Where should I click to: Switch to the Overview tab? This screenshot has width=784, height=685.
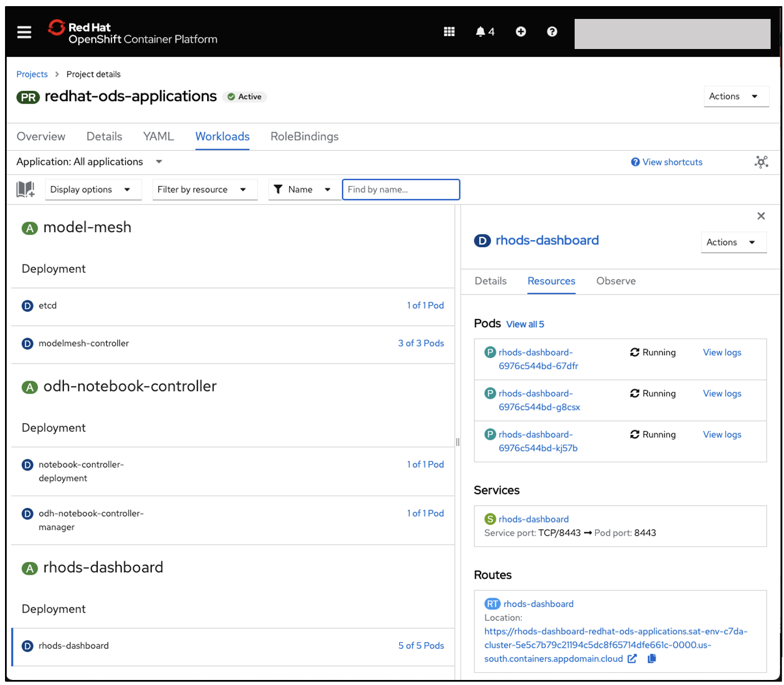pos(41,136)
